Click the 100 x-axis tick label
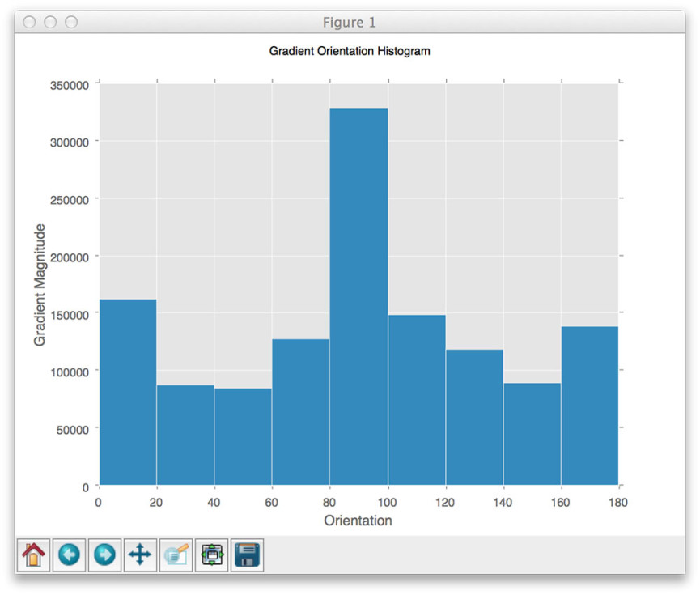700x595 pixels. [387, 503]
